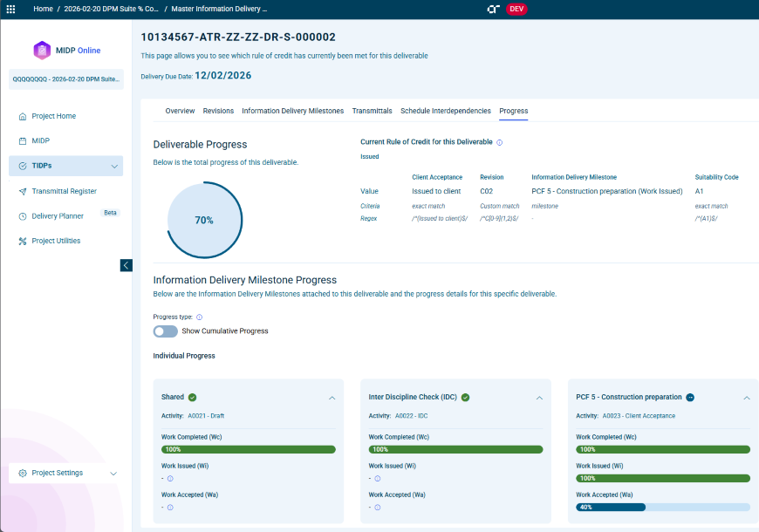This screenshot has width=759, height=532.
Task: Click the Transmittal Register paper plane icon
Action: pos(23,191)
